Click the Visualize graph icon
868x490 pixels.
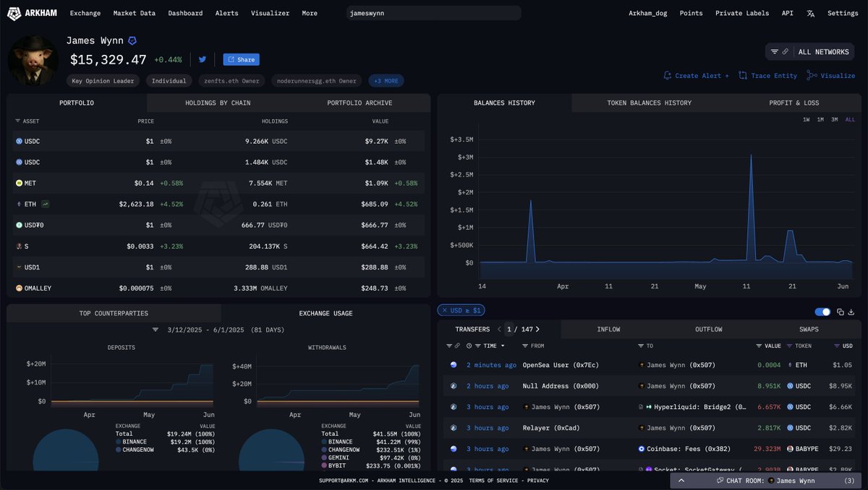click(x=812, y=75)
